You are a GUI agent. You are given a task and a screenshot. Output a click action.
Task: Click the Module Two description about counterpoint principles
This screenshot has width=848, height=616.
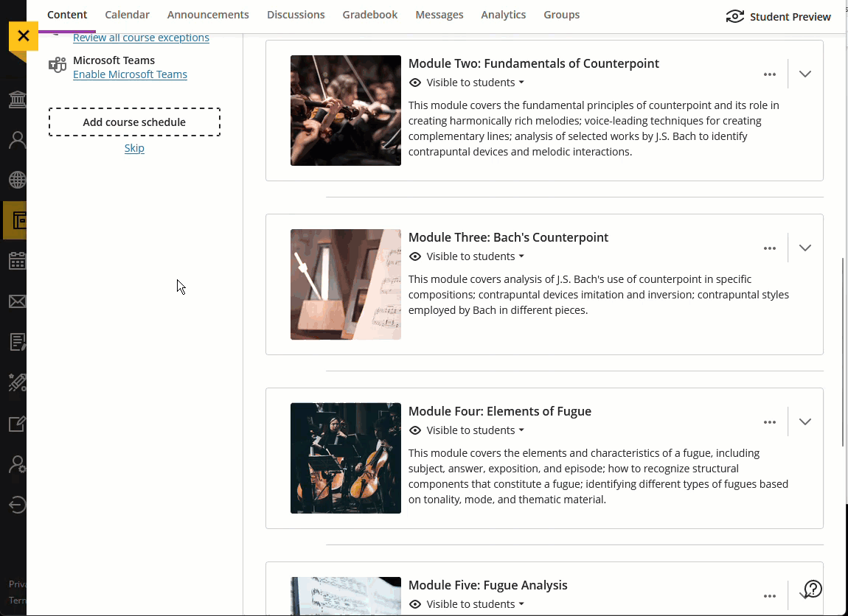pos(594,129)
